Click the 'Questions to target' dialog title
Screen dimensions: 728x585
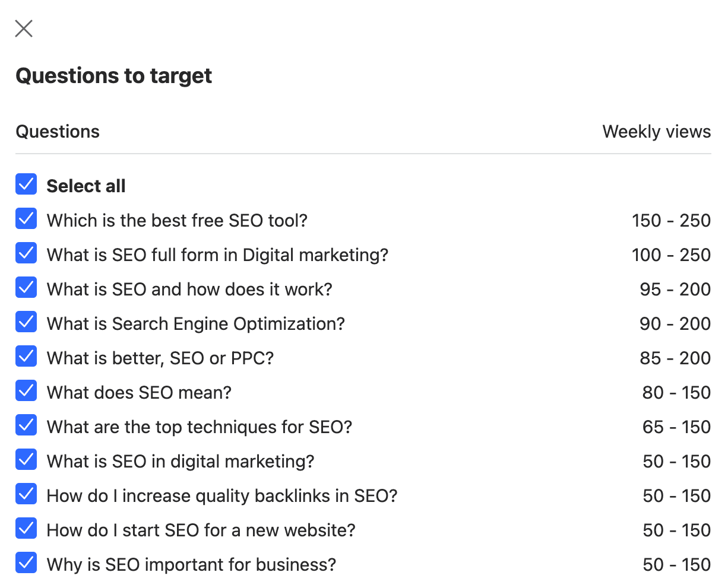point(113,75)
